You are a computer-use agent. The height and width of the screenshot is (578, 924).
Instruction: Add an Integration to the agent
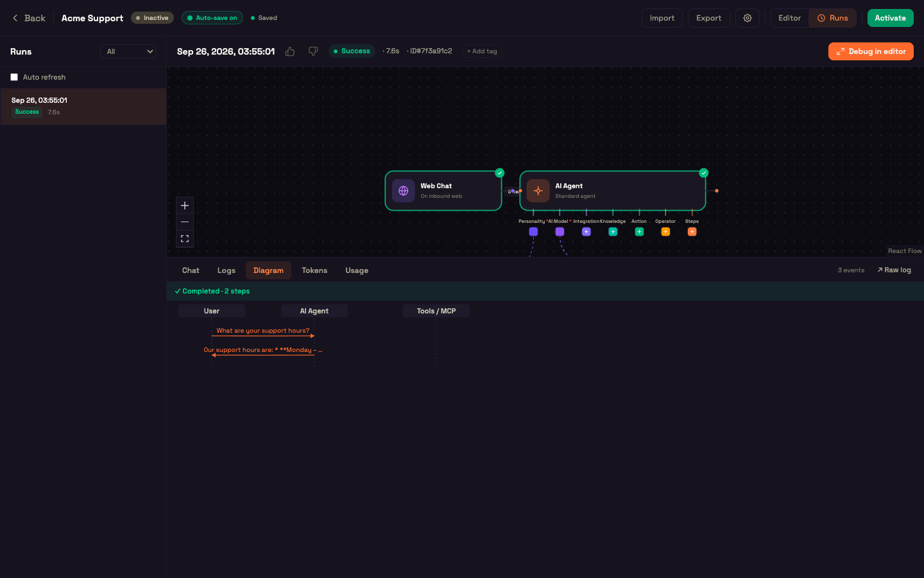[x=586, y=232]
